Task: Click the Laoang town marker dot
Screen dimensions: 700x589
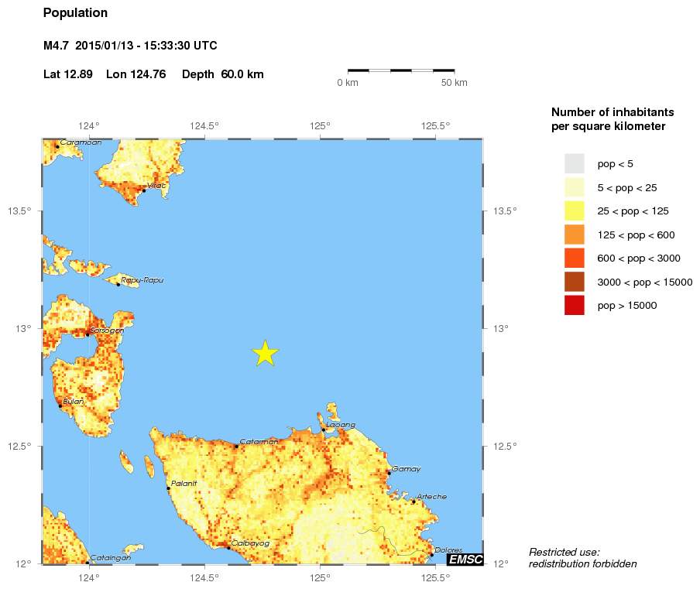Action: [323, 430]
